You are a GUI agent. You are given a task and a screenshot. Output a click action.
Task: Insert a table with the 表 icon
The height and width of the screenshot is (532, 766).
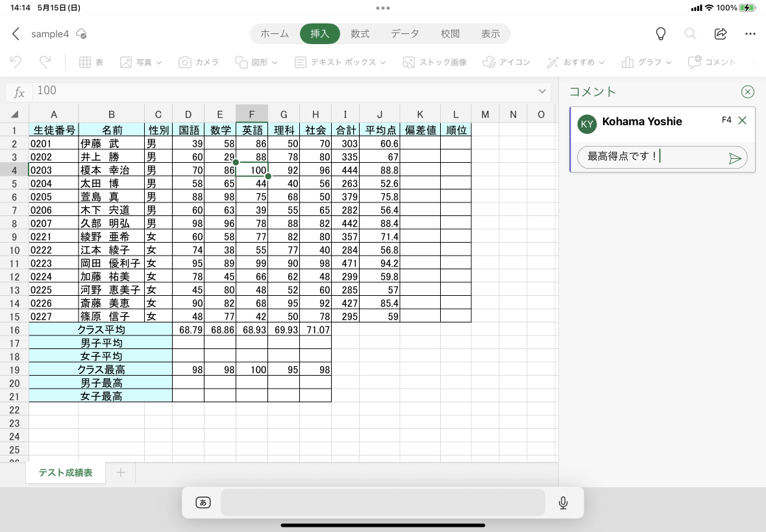pos(92,62)
